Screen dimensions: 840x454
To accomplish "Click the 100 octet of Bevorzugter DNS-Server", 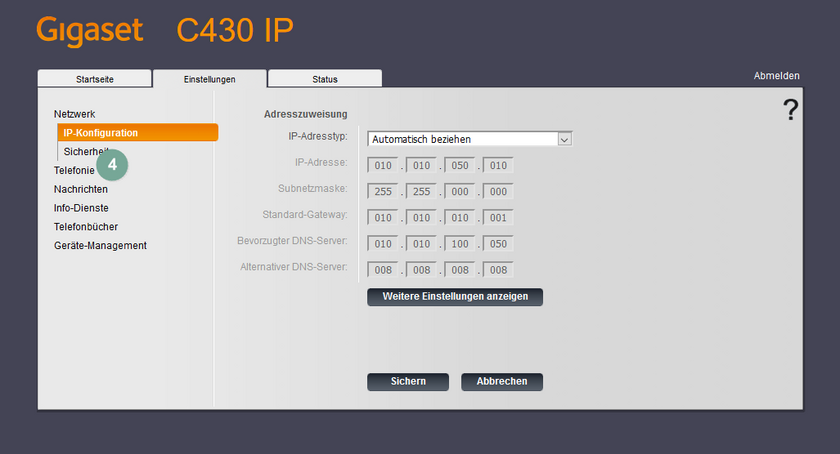I will (x=460, y=244).
